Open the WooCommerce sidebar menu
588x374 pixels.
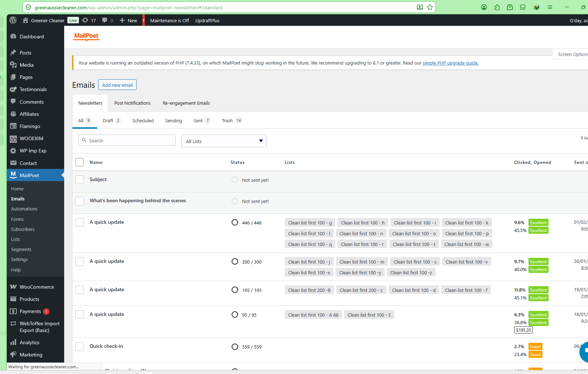pos(37,287)
